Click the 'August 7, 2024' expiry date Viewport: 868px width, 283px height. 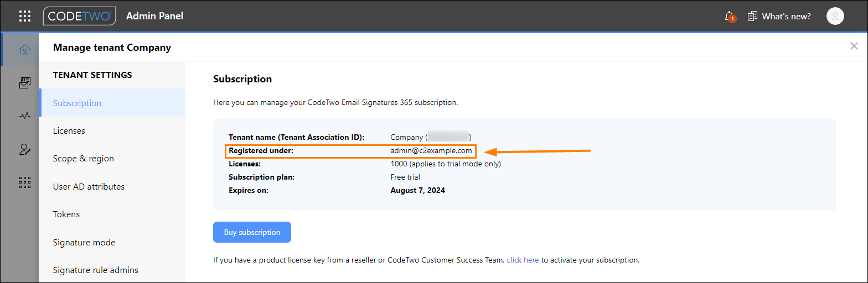click(418, 191)
